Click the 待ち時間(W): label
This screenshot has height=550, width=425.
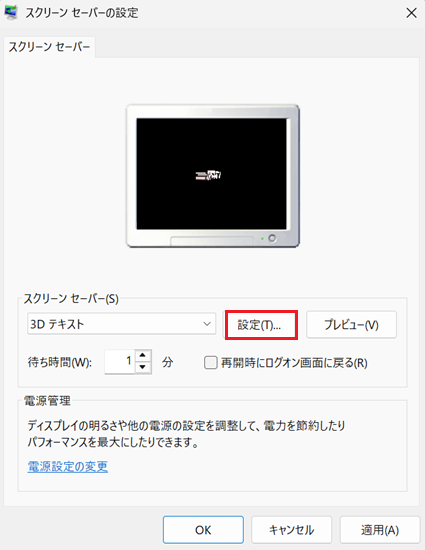click(60, 362)
